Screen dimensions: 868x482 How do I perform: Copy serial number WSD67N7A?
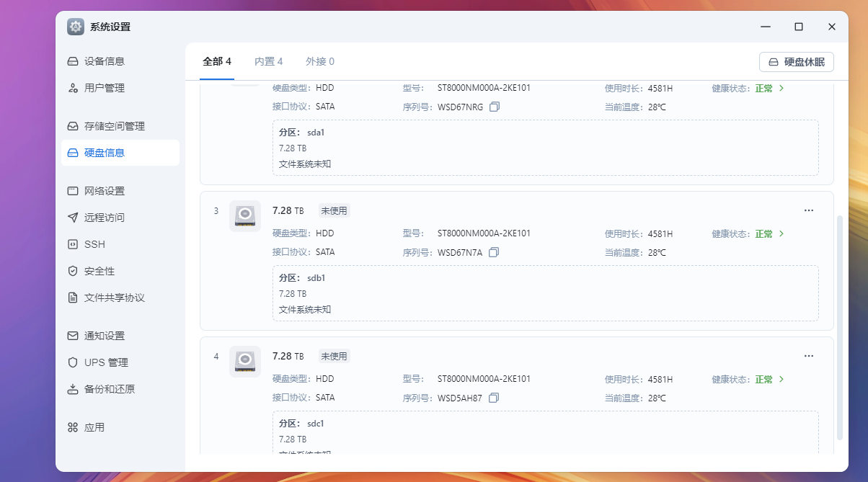494,252
